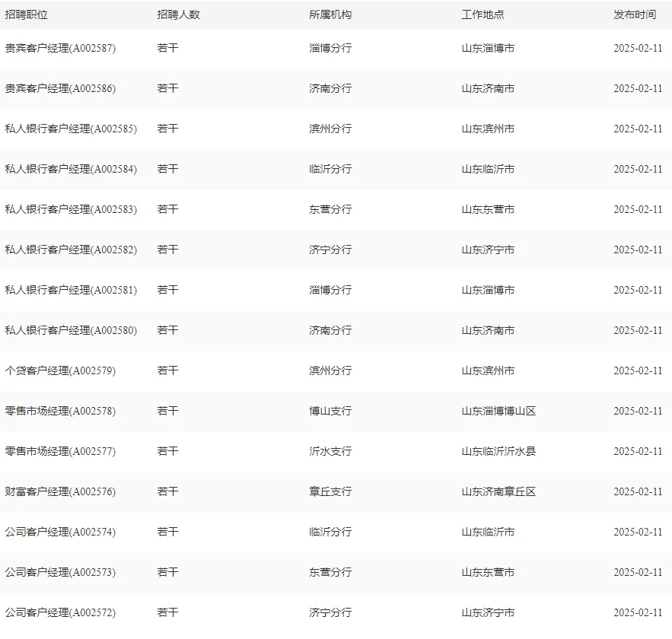The width and height of the screenshot is (672, 639).
Task: Click the 淄博分行 branch for posting A002581
Action: point(326,290)
